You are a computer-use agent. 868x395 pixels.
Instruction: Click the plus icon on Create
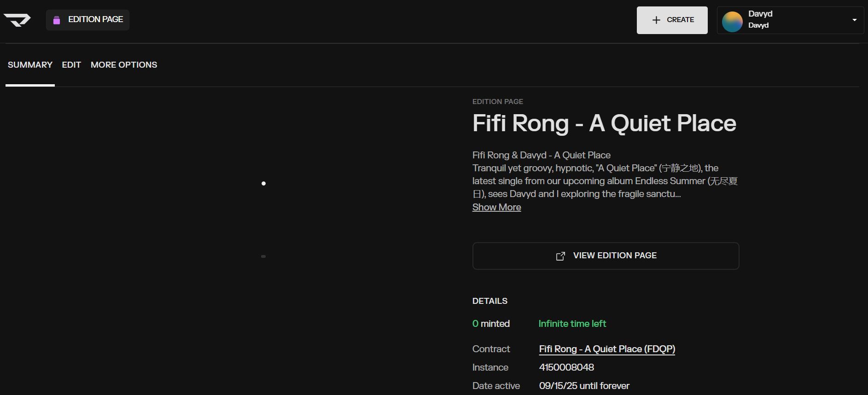(x=656, y=20)
